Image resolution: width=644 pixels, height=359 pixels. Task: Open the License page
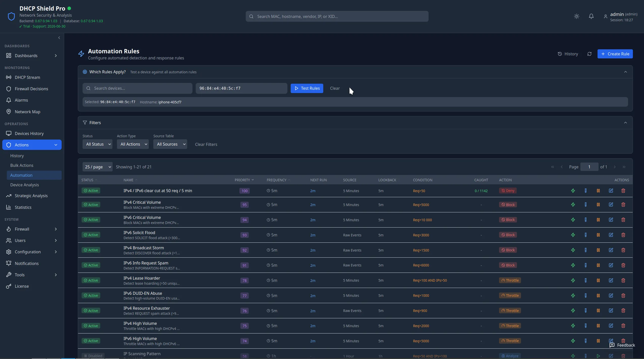(32, 286)
